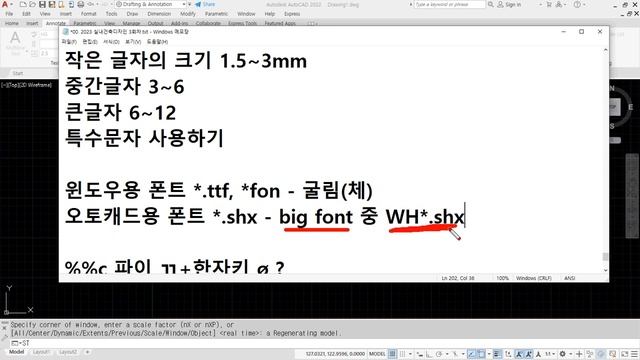The image size is (640, 360).
Task: Toggle 2D object snap in status bar
Action: point(481,354)
